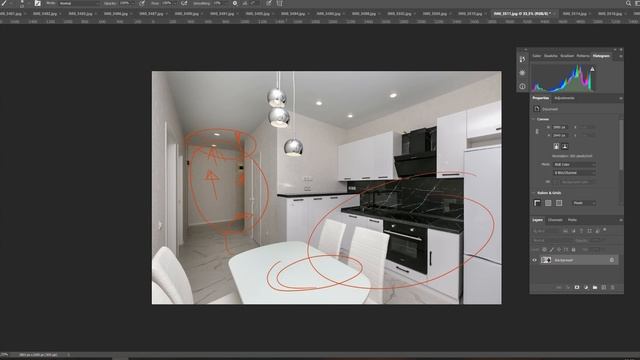The width and height of the screenshot is (640, 360).
Task: Toggle the width-height link icon
Action: click(537, 131)
